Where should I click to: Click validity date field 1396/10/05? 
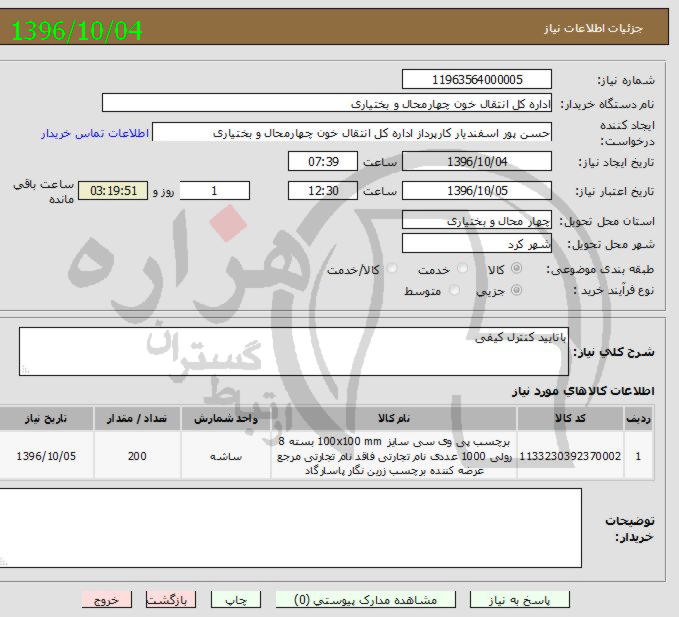tap(476, 191)
